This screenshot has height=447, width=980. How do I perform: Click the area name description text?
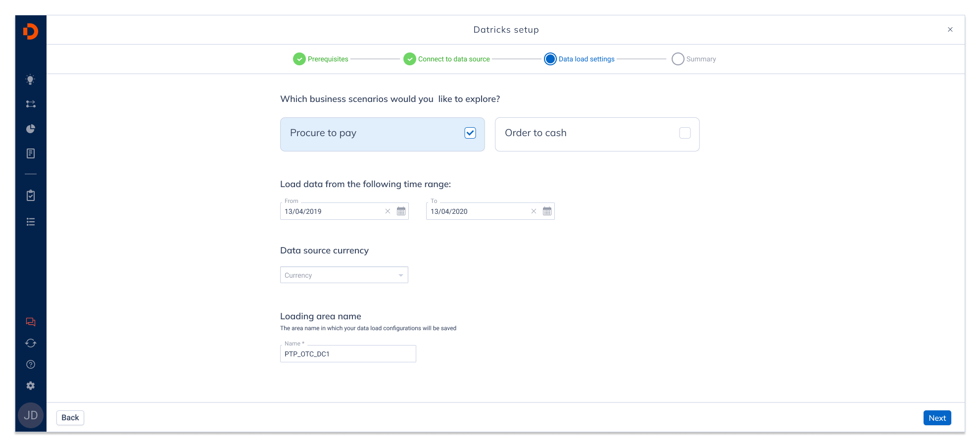(x=368, y=328)
